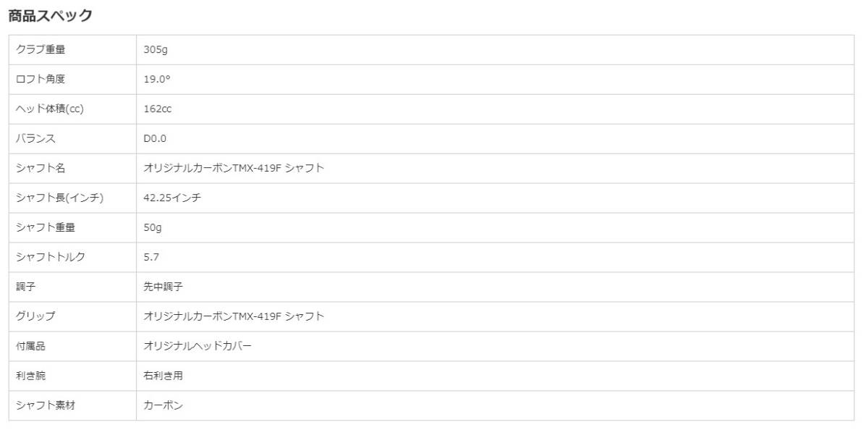868x430 pixels.
Task: Click the 50g shaft weight value
Action: [153, 228]
